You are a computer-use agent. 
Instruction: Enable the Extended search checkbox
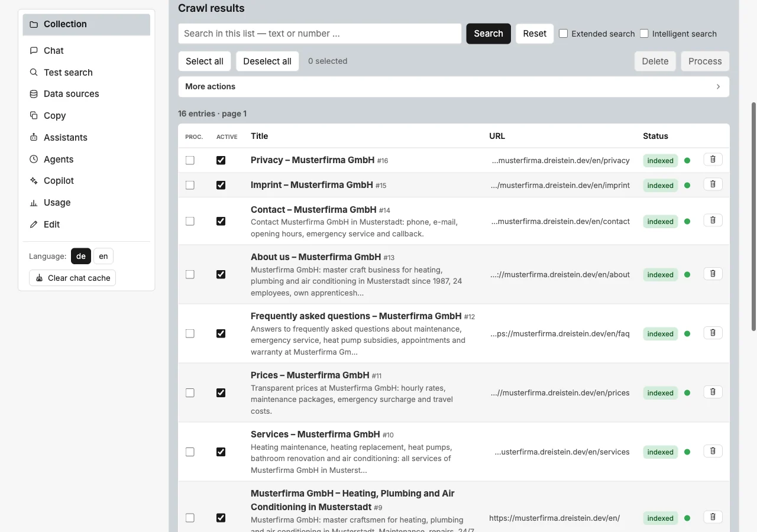tap(564, 34)
